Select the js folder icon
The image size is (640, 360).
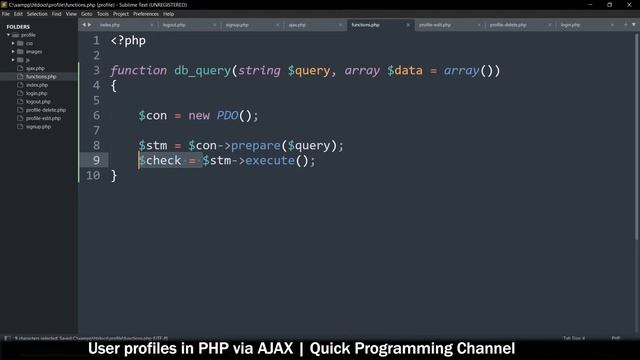[20, 60]
